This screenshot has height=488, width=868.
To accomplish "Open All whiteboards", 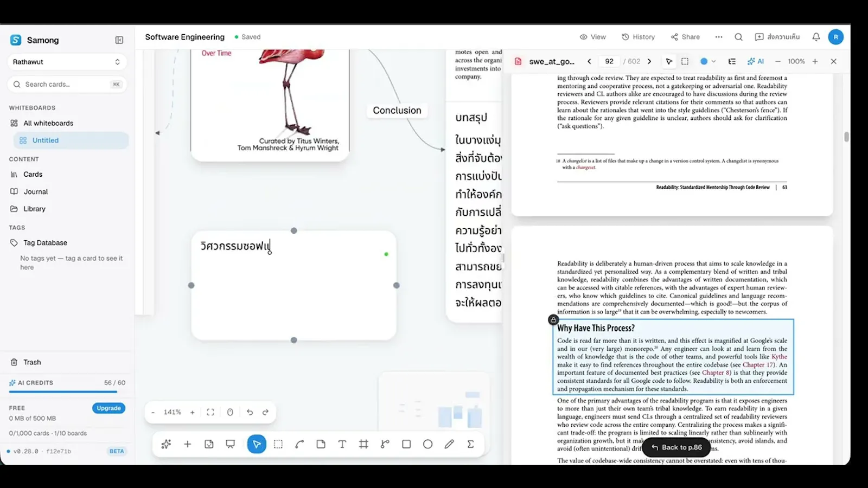I will pyautogui.click(x=48, y=123).
